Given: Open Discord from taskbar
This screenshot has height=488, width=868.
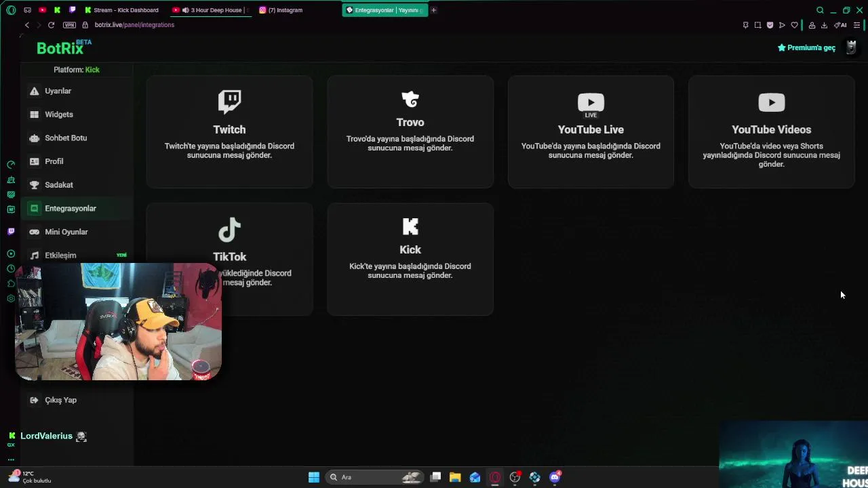Looking at the screenshot, I should point(555,477).
